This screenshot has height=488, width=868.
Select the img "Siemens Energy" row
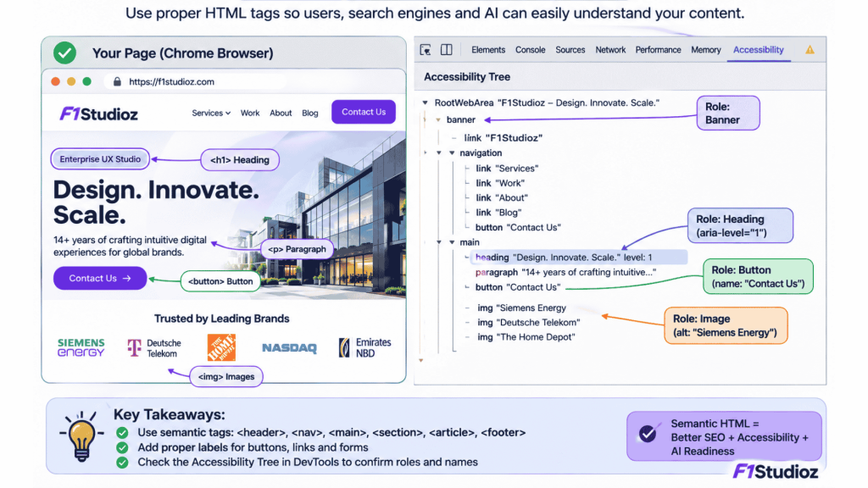tap(522, 308)
